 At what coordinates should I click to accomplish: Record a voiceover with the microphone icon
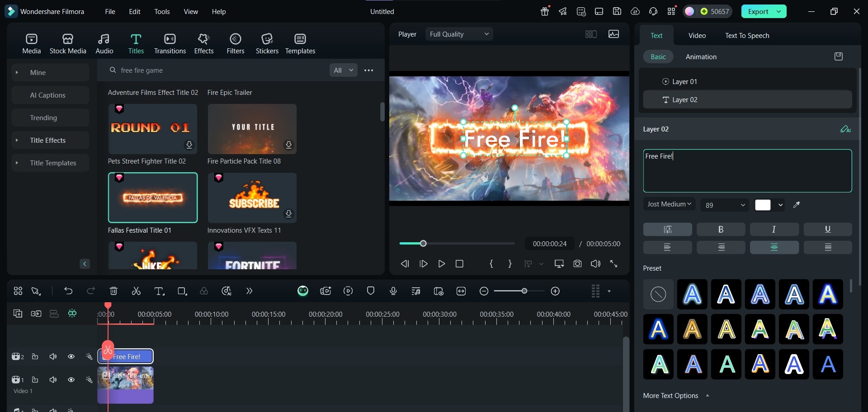pos(393,291)
